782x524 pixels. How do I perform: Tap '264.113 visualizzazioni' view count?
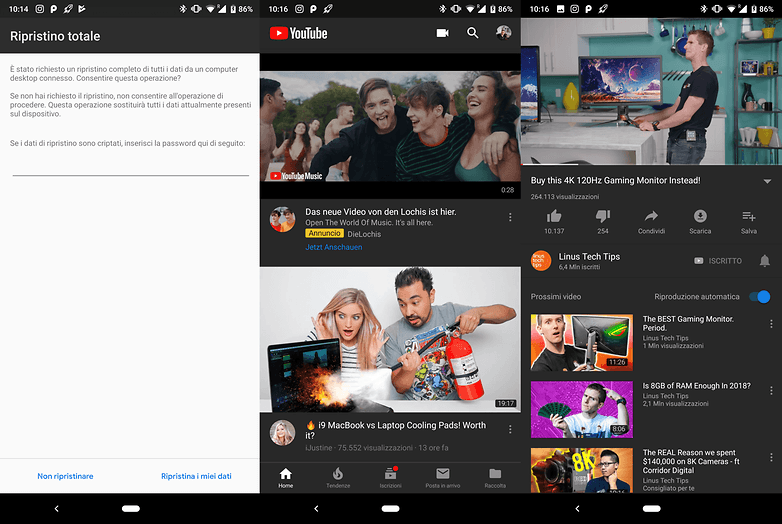(565, 196)
